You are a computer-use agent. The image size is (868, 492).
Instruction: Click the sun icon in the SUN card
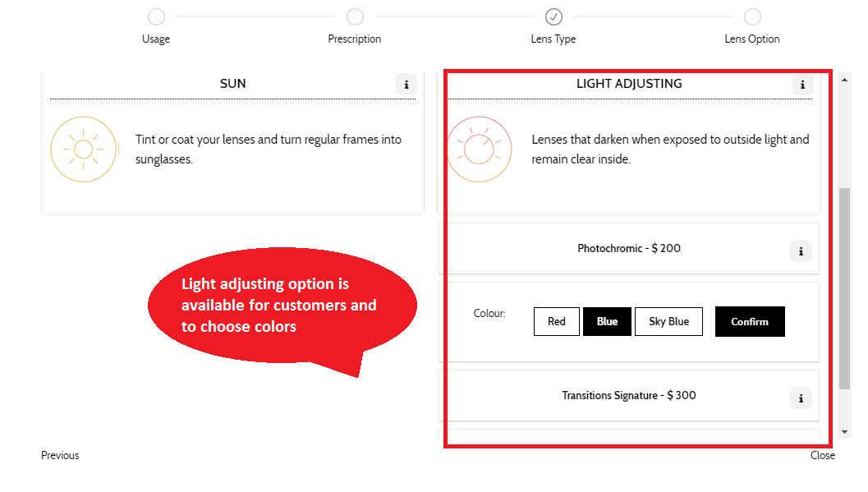[84, 149]
